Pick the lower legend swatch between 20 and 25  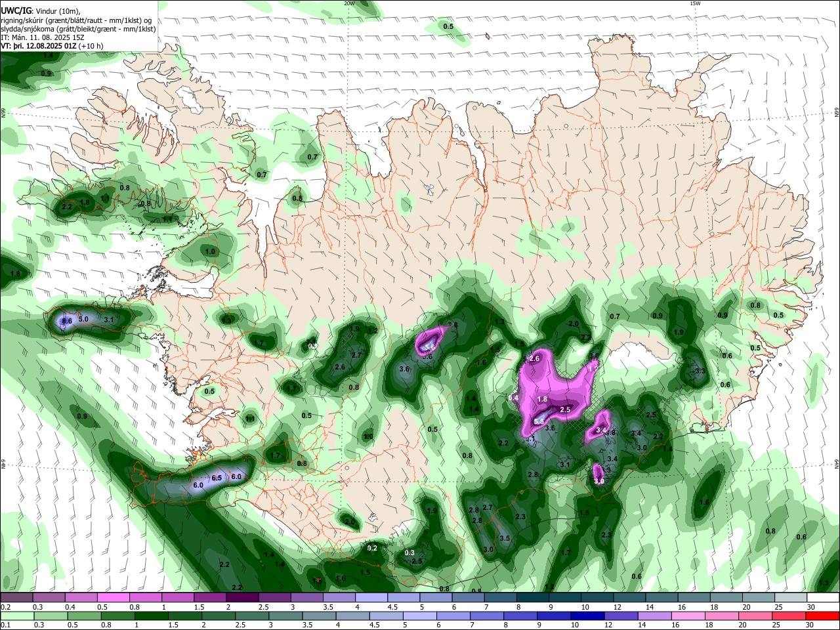coord(754,616)
